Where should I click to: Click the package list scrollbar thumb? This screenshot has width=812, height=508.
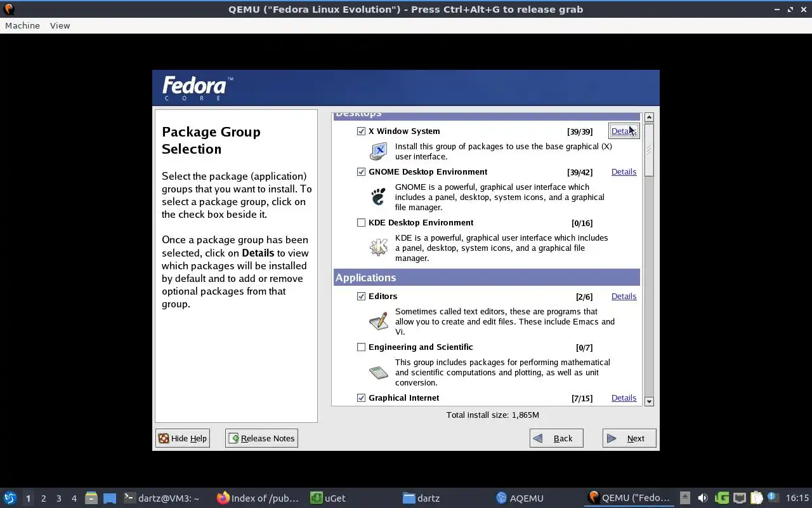tap(649, 150)
